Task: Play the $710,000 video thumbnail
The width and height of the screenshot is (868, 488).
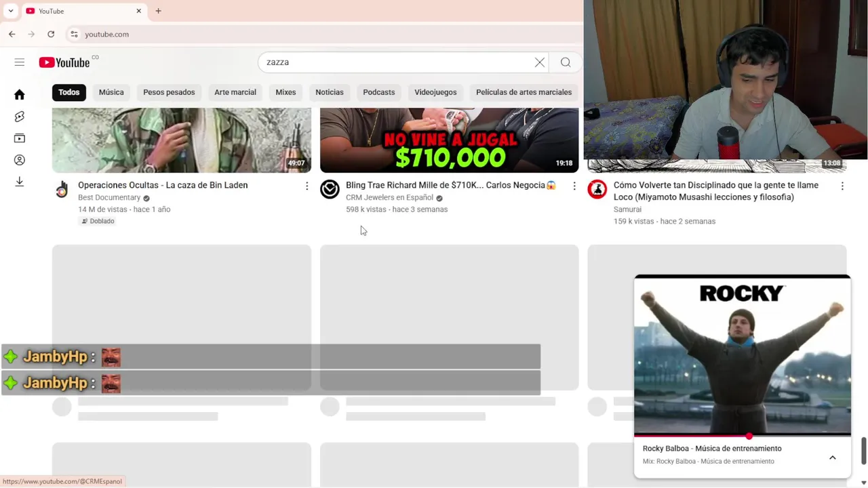Action: point(449,140)
